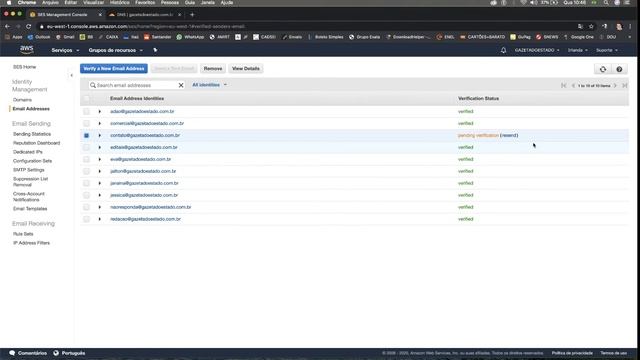Open macOS Spotlight search icon

pyautogui.click(x=606, y=2)
